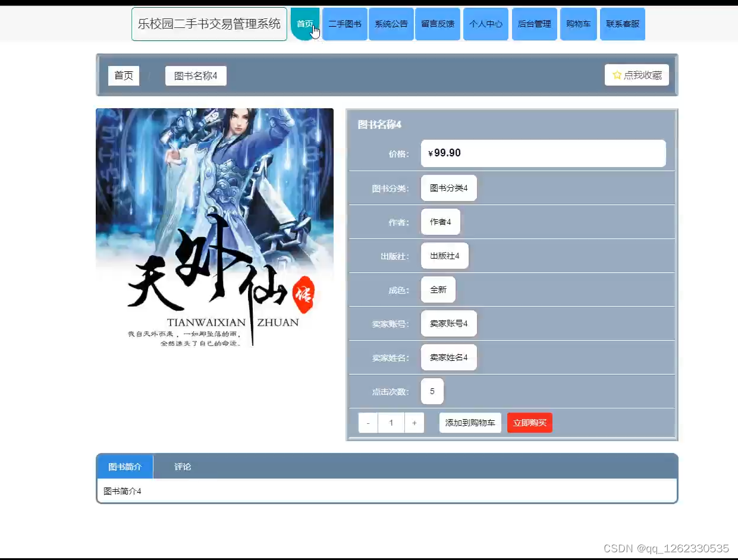Click the click count value 5
738x560 pixels.
(x=432, y=391)
